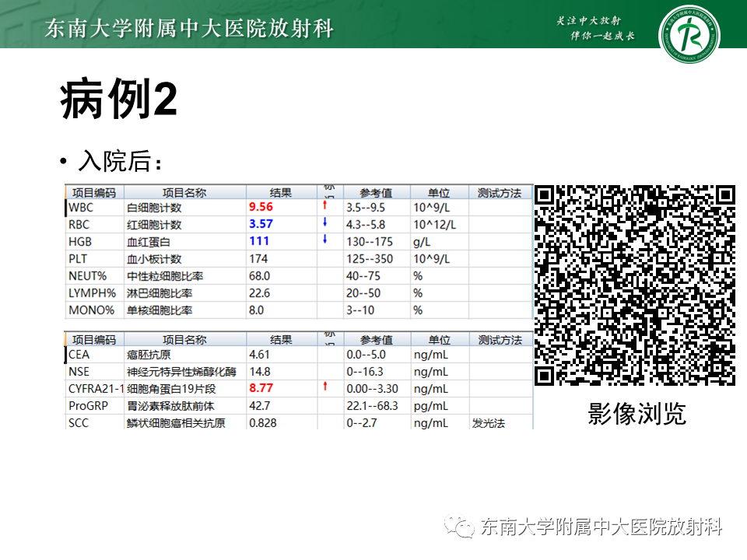
Task: Click reference value 3.5--9.5
Action: 366,208
